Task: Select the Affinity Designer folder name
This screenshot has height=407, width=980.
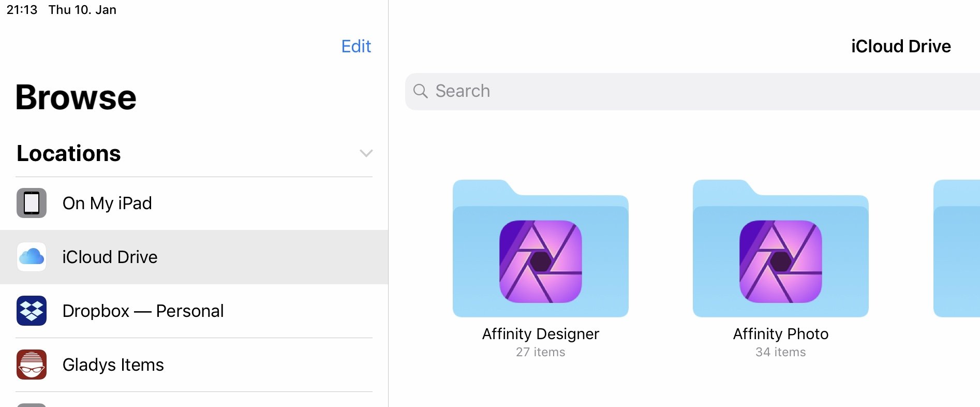Action: pos(541,334)
